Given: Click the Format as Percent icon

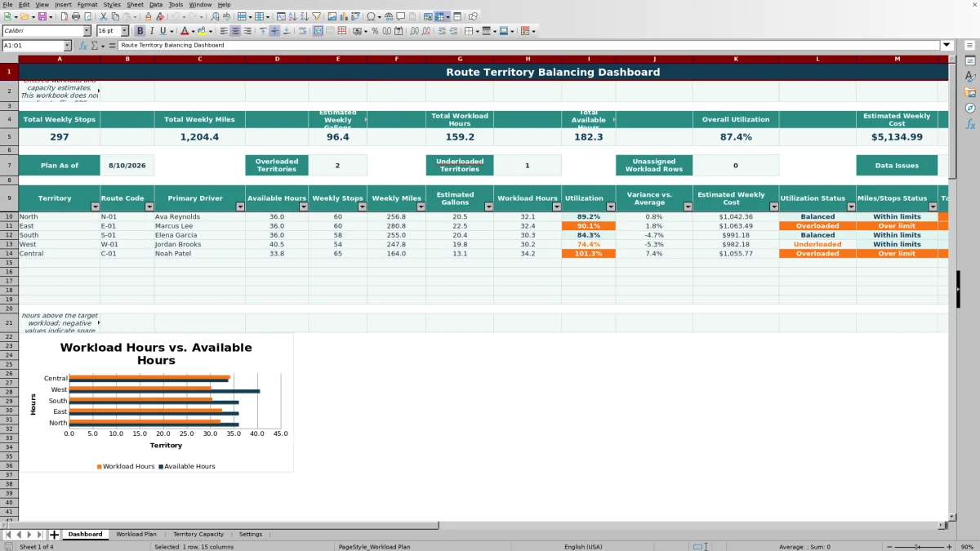Looking at the screenshot, I should [x=375, y=31].
